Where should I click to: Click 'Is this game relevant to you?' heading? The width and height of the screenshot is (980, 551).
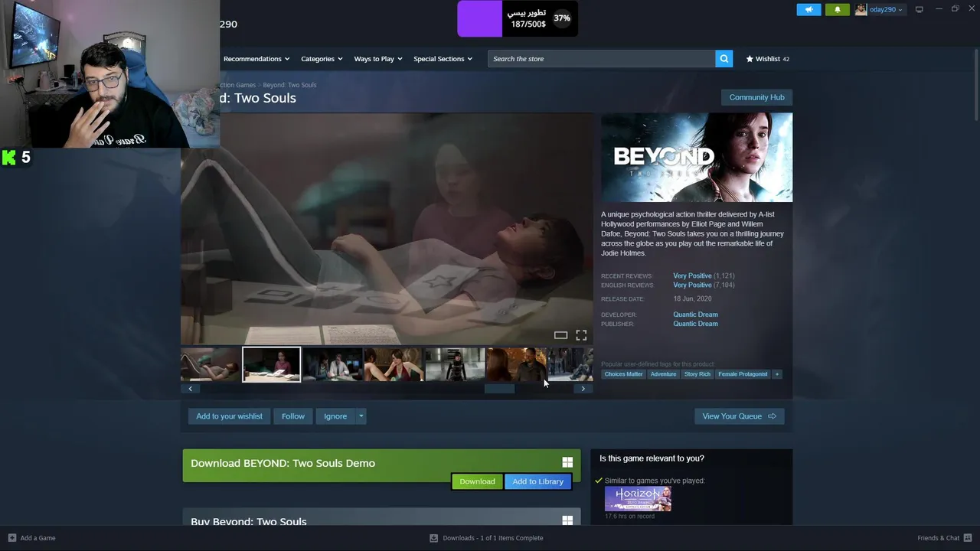(652, 458)
